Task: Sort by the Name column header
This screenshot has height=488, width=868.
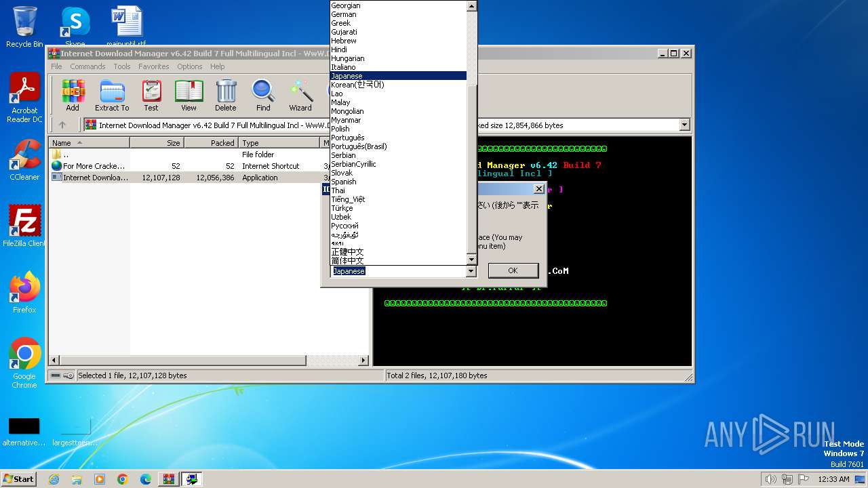Action: pos(90,143)
